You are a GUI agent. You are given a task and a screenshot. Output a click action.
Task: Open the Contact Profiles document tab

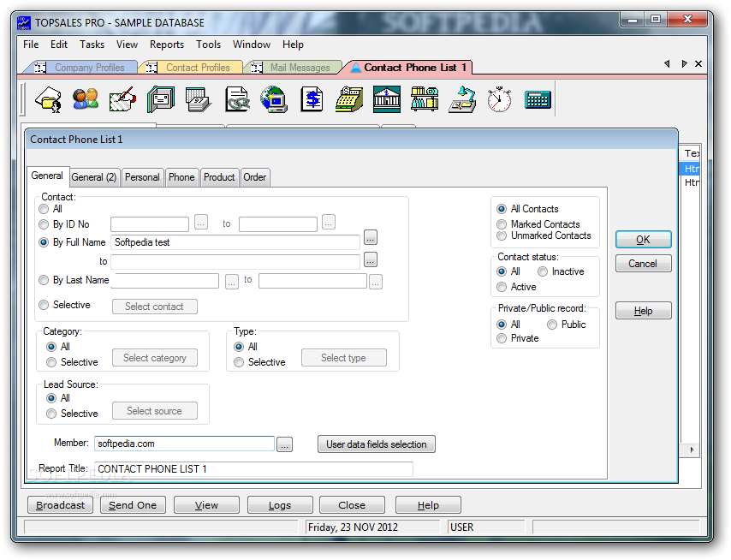(x=190, y=68)
